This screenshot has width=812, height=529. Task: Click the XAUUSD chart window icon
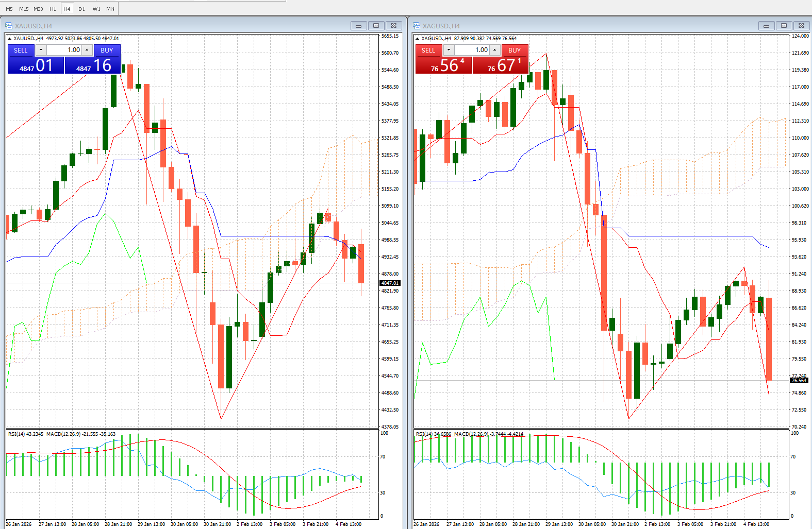(9, 26)
